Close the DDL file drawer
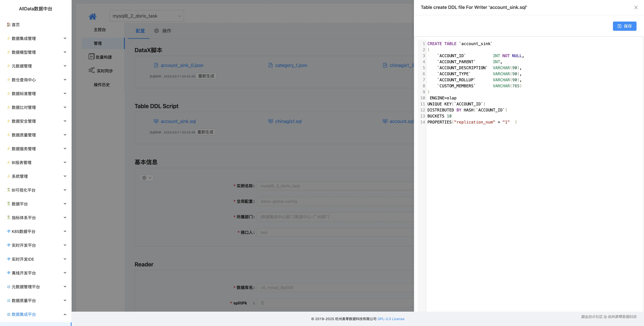This screenshot has width=644, height=326. click(636, 7)
